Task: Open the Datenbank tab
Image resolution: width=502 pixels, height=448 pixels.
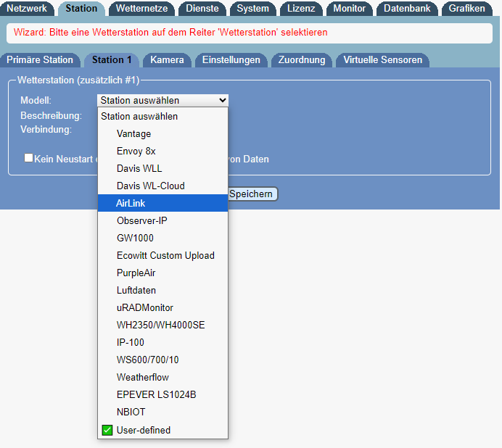Action: pos(406,9)
